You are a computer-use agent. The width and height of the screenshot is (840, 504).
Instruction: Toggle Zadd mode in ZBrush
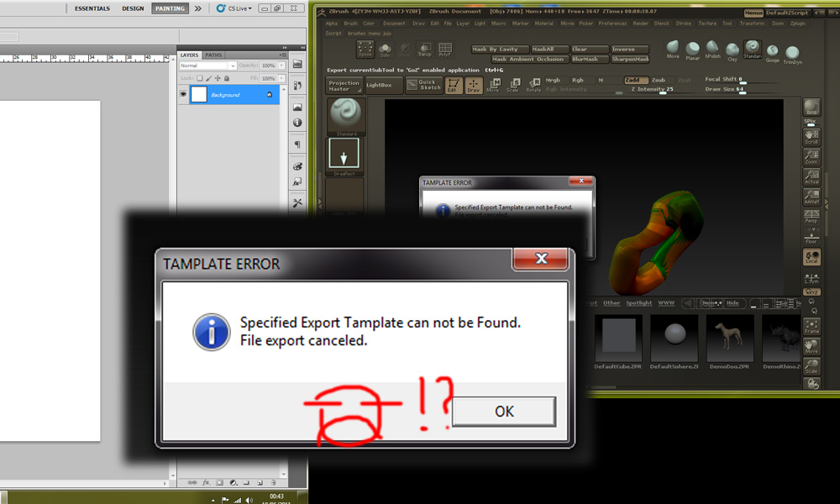click(636, 80)
